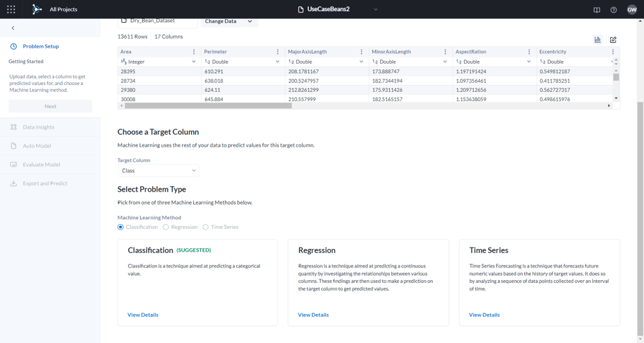The width and height of the screenshot is (644, 343).
Task: Click the Export and Predict download icon
Action: click(x=14, y=183)
